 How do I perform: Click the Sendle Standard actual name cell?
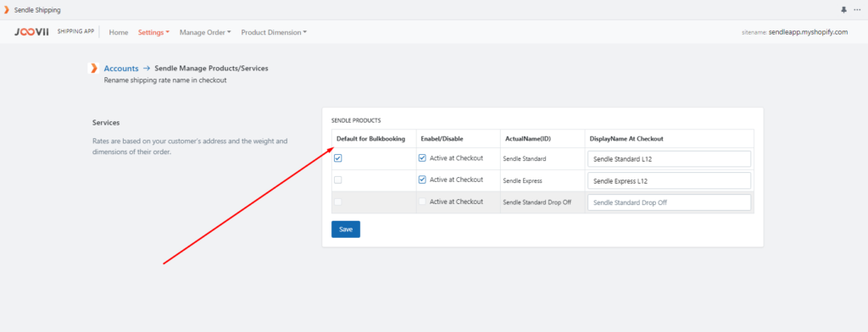tap(524, 159)
